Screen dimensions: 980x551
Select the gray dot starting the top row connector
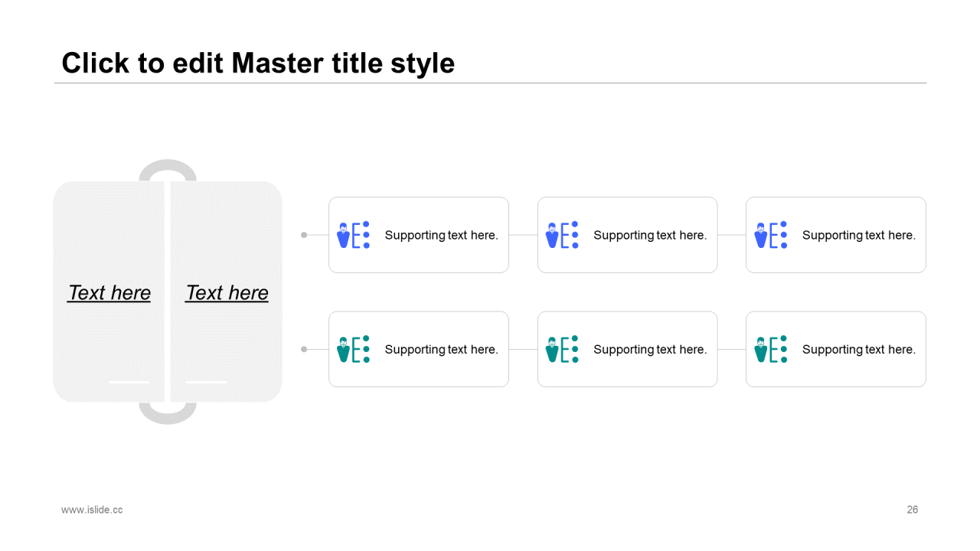coord(304,235)
